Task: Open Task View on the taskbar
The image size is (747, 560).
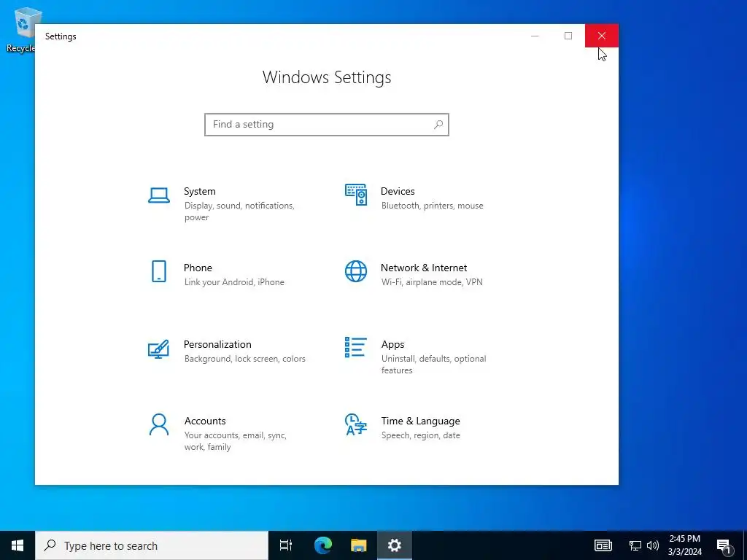Action: [286, 545]
